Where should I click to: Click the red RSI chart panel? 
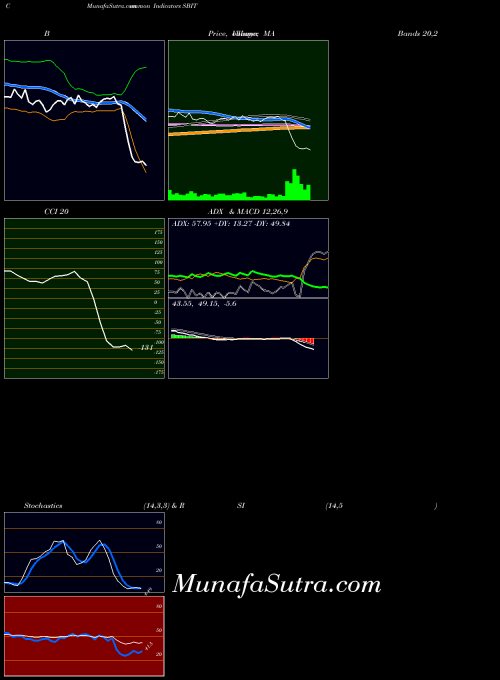coord(85,636)
